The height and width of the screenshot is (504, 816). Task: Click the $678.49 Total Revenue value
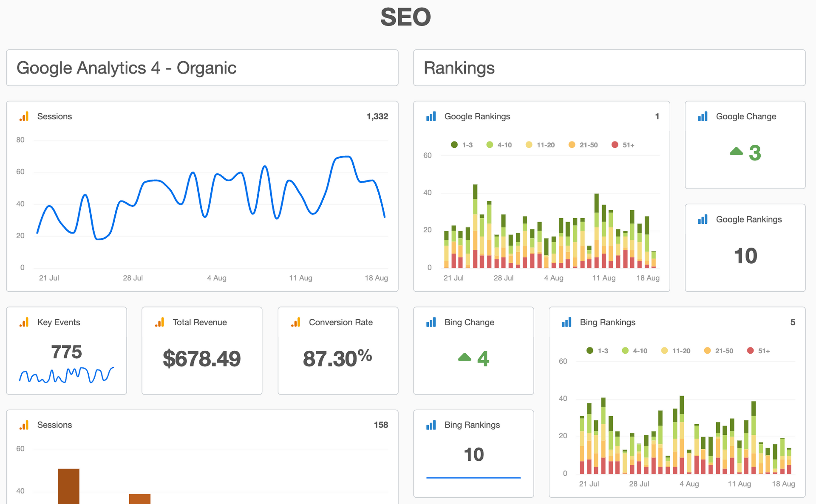202,359
